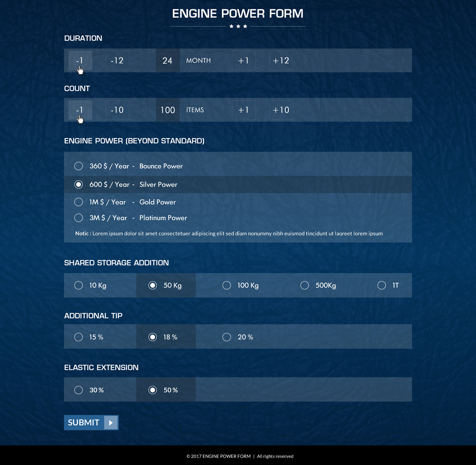Click the © 2017 Engine Power Form footer text
Viewport: 476px width, 465px height.
click(218, 456)
